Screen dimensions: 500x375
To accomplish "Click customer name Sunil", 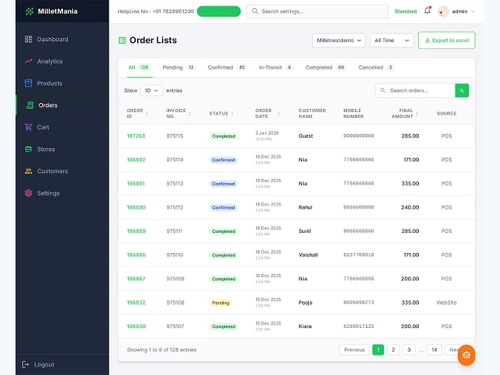I will coord(305,231).
